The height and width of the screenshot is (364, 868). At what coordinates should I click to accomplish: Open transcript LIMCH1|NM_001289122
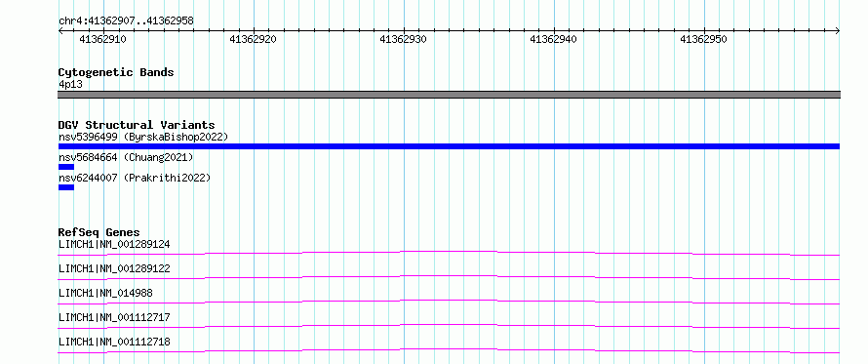pos(114,268)
